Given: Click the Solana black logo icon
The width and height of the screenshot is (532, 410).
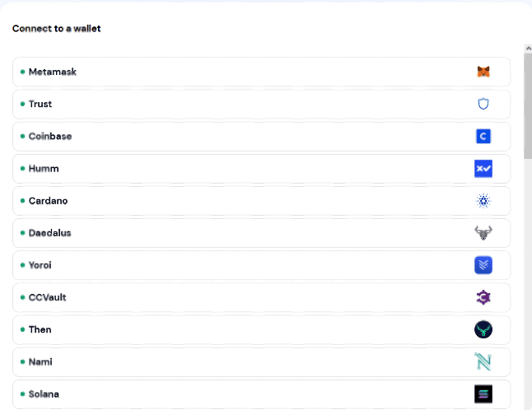Looking at the screenshot, I should (483, 394).
